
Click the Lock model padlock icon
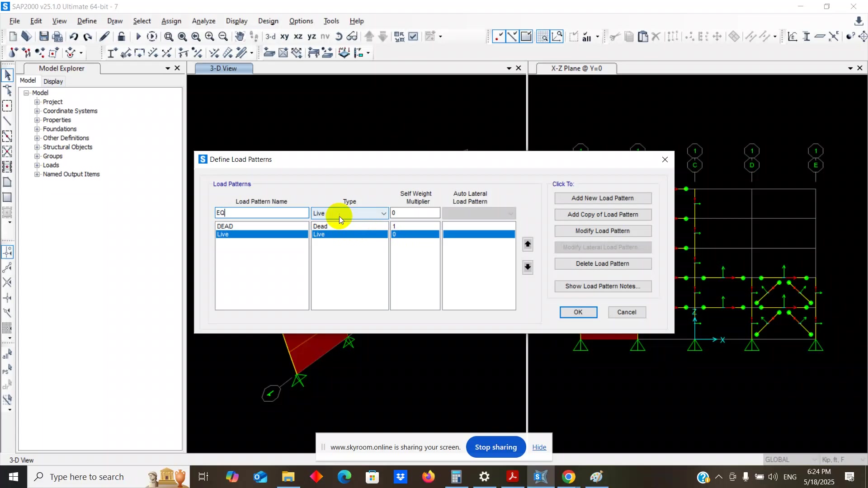121,37
